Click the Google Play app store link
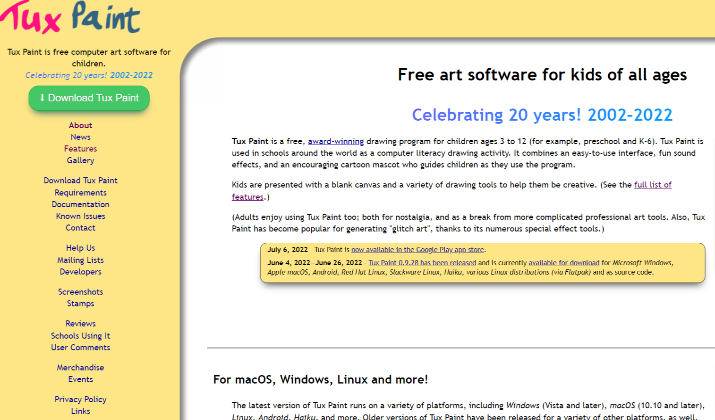Screen dimensions: 715x420 (x=417, y=250)
